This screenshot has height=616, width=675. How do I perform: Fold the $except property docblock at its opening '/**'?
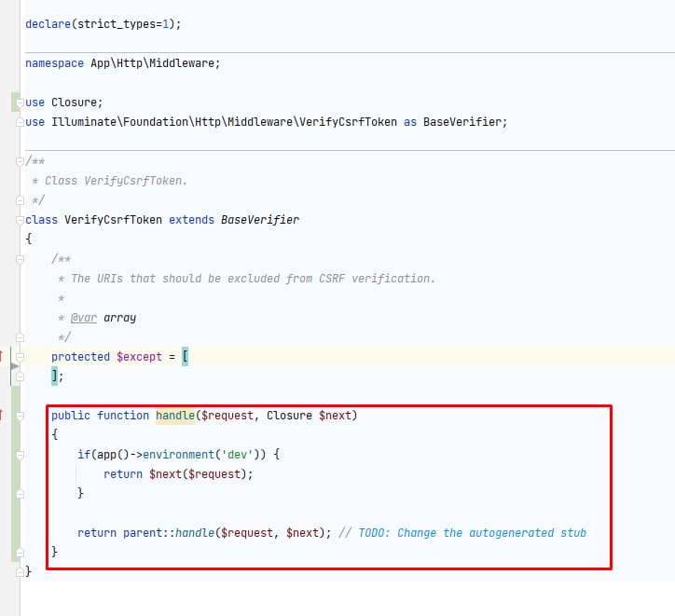[20, 259]
